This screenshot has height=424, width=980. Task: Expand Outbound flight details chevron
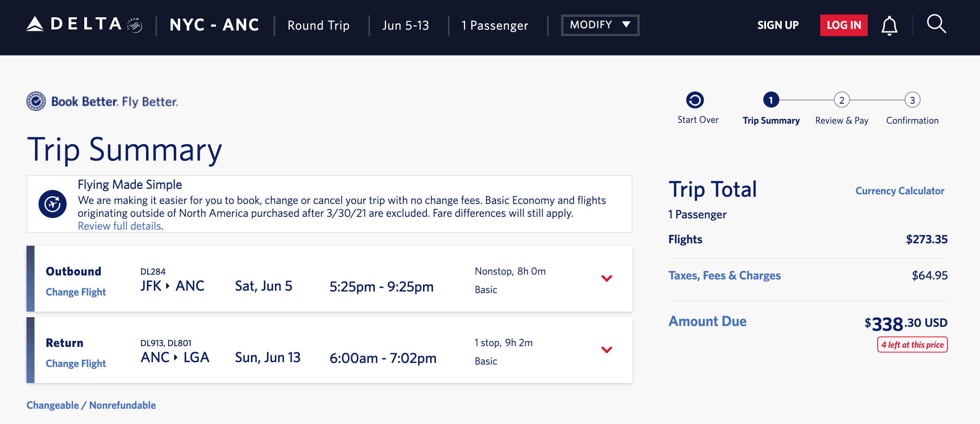pos(606,278)
